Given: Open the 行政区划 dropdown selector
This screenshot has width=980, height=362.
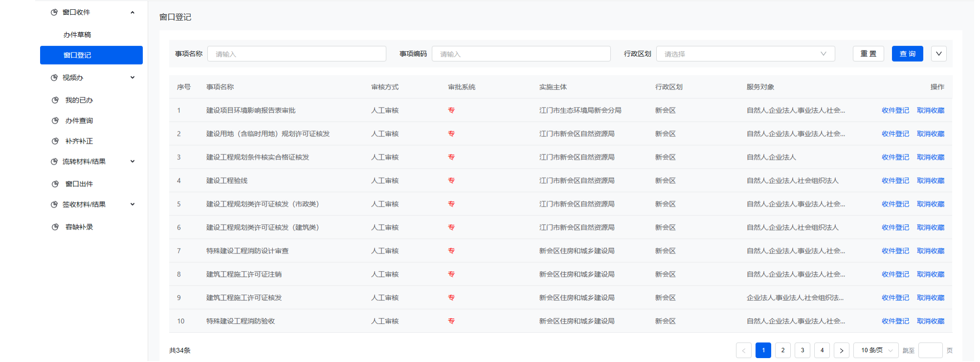Looking at the screenshot, I should tap(745, 54).
